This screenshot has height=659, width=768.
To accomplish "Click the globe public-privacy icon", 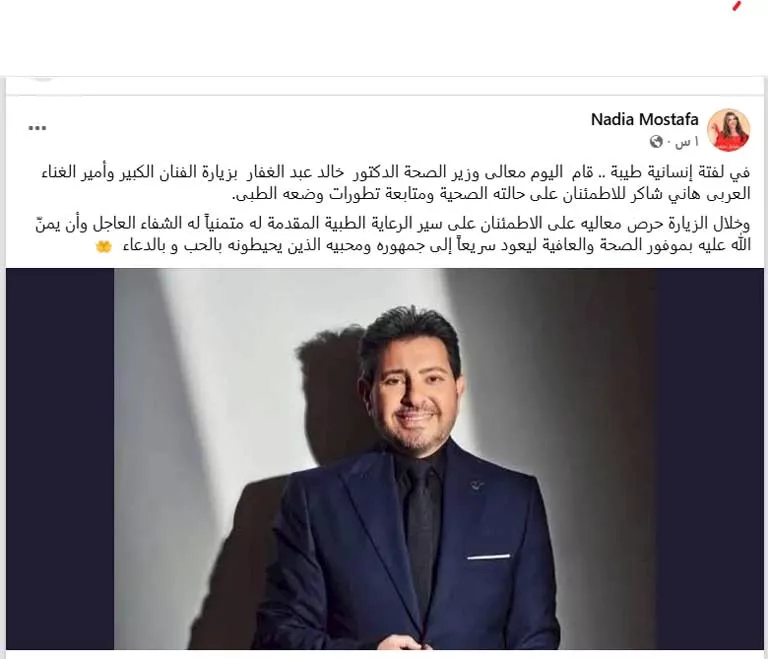I will (x=656, y=142).
